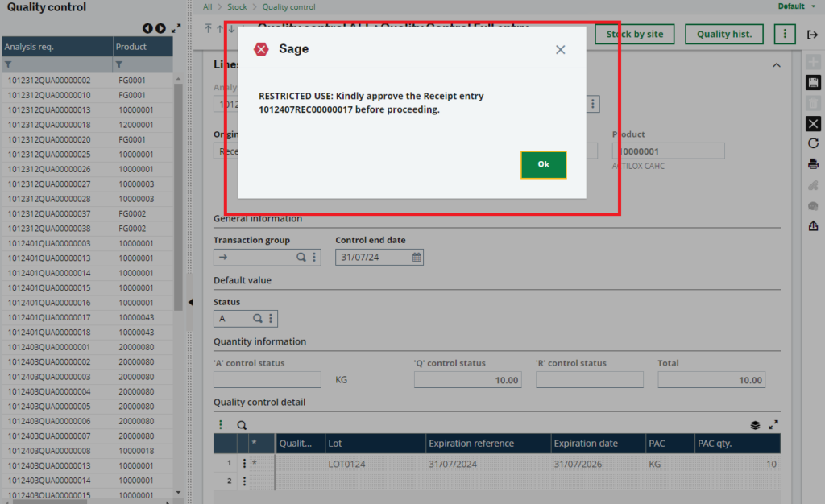The height and width of the screenshot is (504, 825).
Task: Click the Analysis req. column header
Action: (57, 47)
